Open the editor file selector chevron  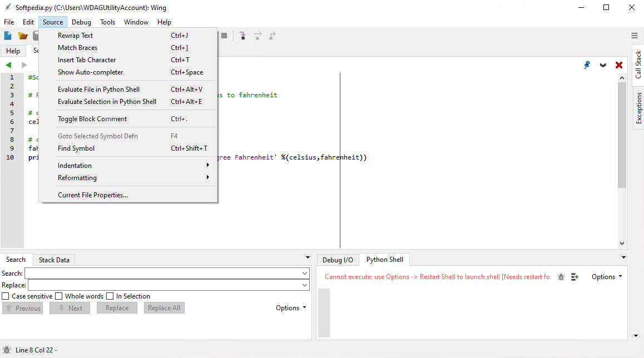click(603, 65)
